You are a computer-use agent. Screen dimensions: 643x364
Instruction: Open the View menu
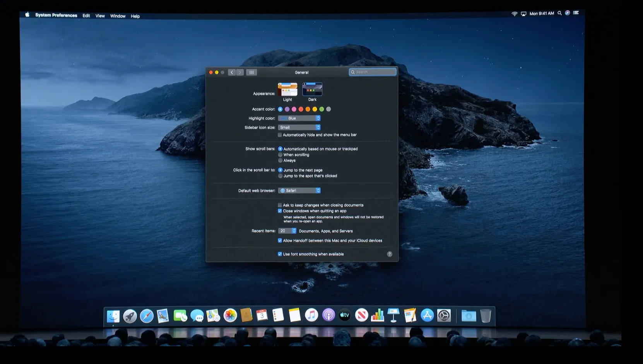pos(100,16)
